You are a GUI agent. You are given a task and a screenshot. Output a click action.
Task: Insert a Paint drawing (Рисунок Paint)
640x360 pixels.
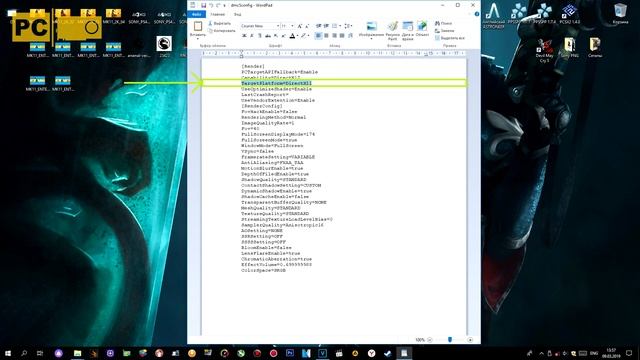[393, 31]
